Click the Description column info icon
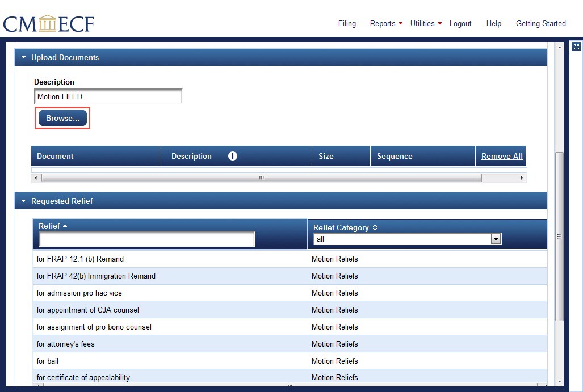 tap(233, 156)
